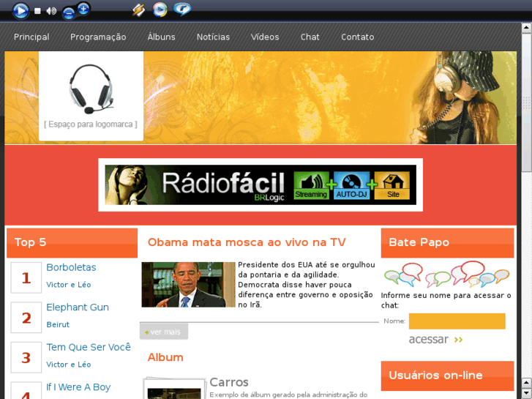
Task: Click the chat speech bubbles image
Action: point(447,275)
